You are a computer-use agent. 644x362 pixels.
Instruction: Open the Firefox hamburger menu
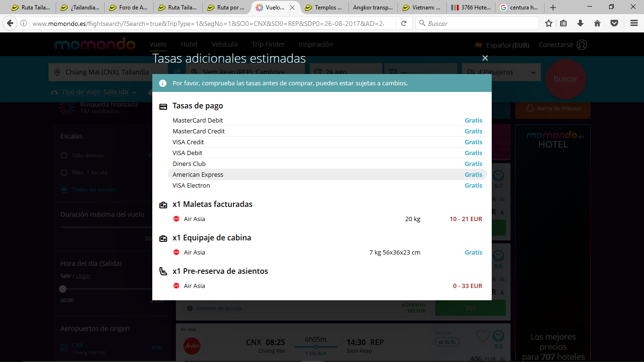[634, 23]
